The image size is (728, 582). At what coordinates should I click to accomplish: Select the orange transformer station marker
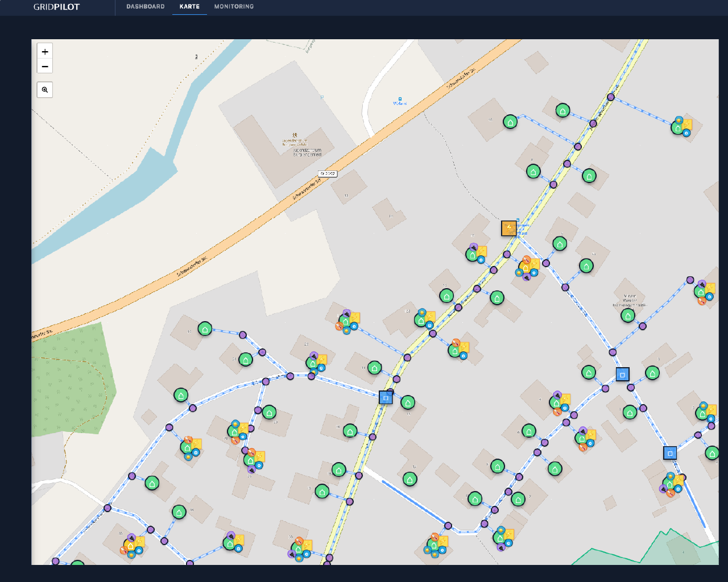509,228
